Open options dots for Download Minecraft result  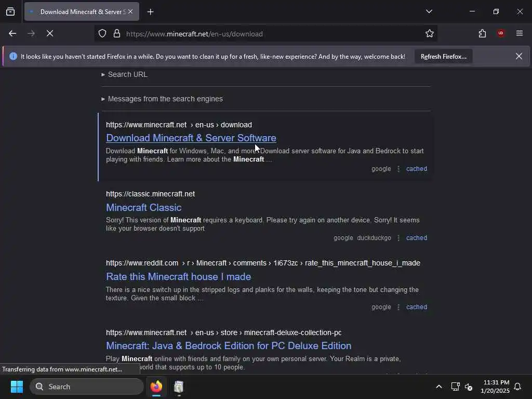click(398, 169)
